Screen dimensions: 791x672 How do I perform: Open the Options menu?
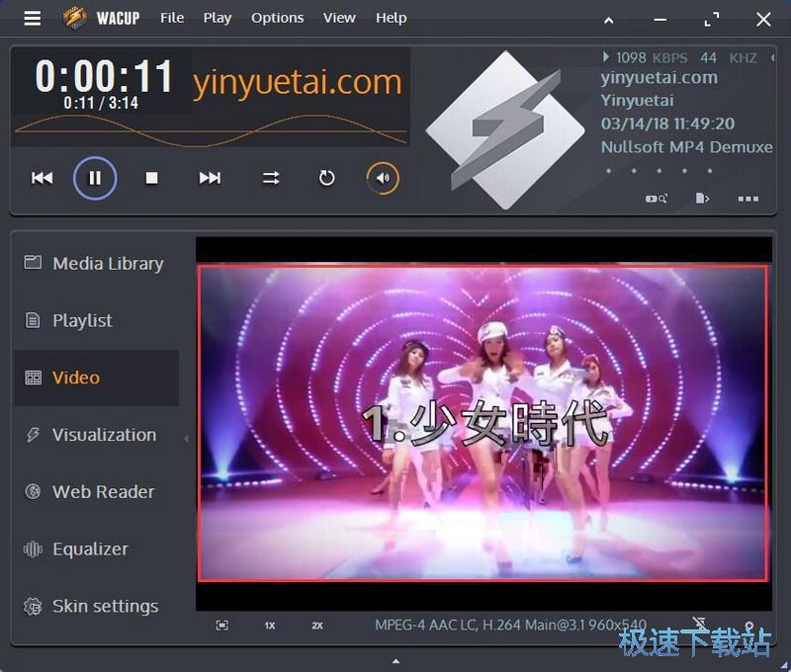277,18
